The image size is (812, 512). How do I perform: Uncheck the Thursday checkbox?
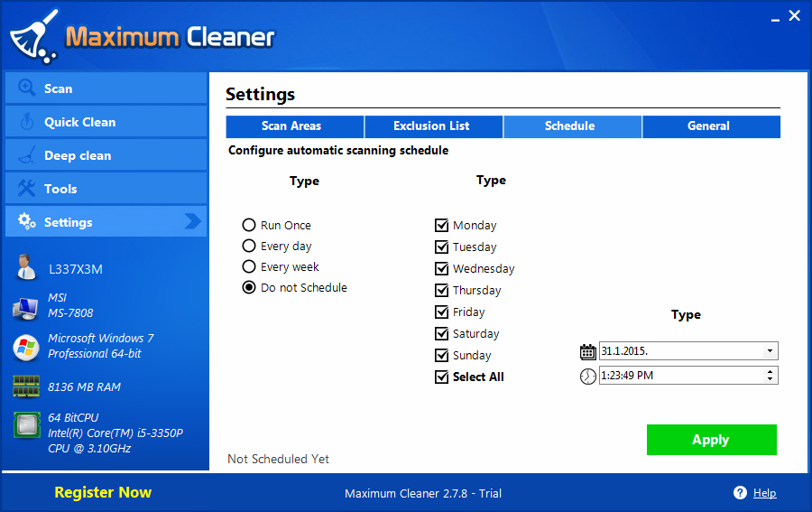point(442,290)
